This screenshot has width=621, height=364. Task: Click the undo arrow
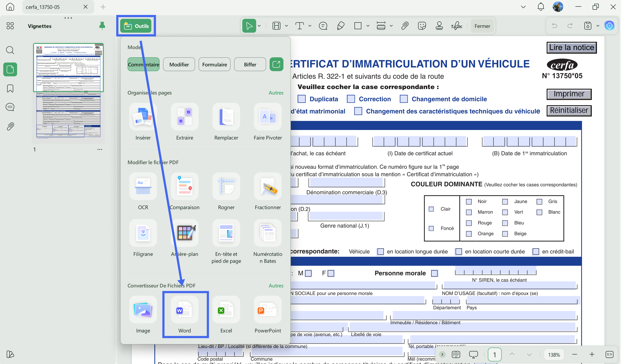[555, 26]
